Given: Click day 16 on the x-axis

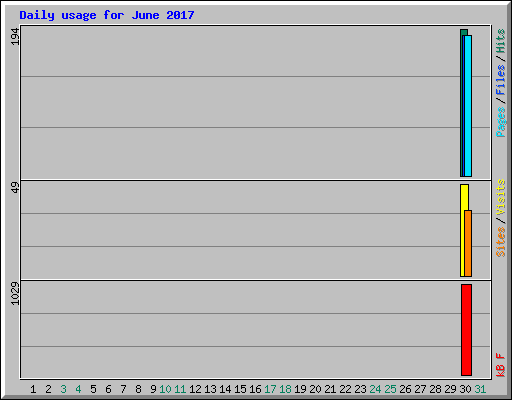Looking at the screenshot, I should tap(255, 389).
